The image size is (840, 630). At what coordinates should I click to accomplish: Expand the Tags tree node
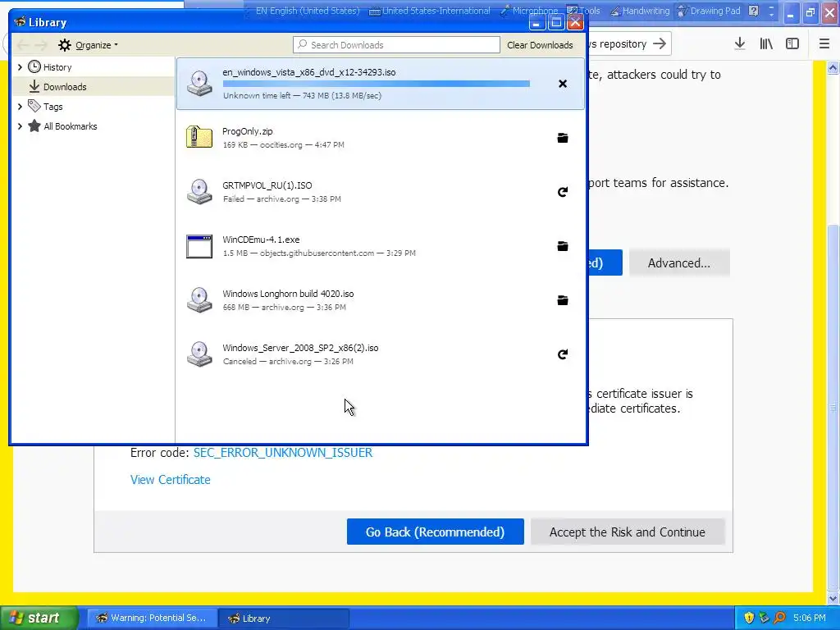pyautogui.click(x=20, y=107)
